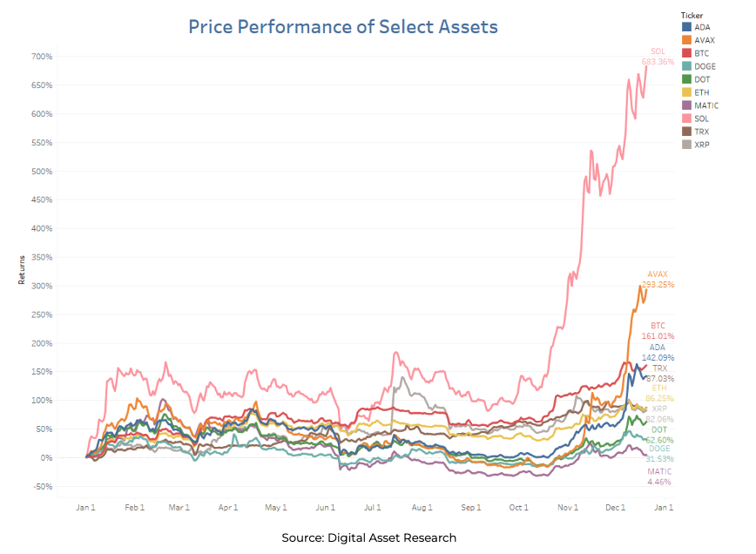The image size is (756, 554).
Task: Click the AVAX orange legend swatch
Action: click(x=687, y=40)
